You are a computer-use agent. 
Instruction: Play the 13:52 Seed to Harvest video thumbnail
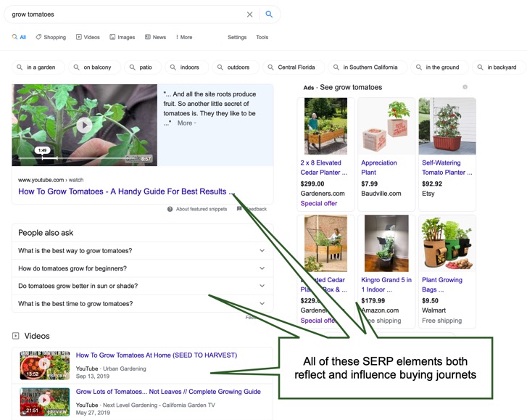click(x=45, y=365)
